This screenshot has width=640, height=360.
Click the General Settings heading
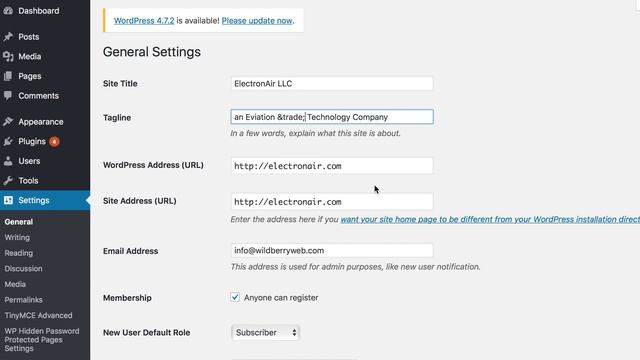151,52
